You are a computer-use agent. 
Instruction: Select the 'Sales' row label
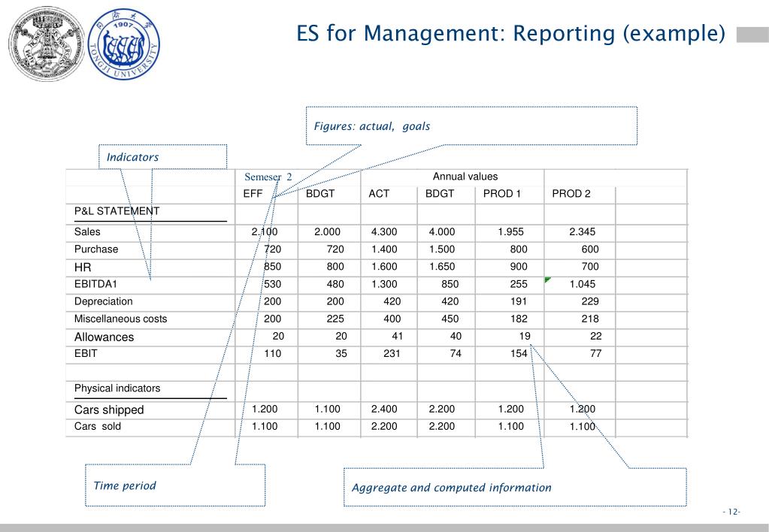point(87,232)
